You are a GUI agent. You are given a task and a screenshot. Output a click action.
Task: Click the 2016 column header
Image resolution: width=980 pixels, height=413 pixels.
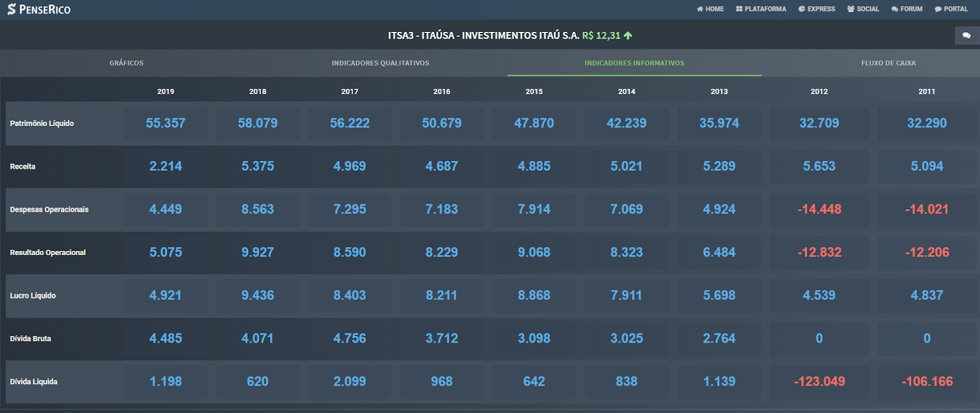[442, 92]
